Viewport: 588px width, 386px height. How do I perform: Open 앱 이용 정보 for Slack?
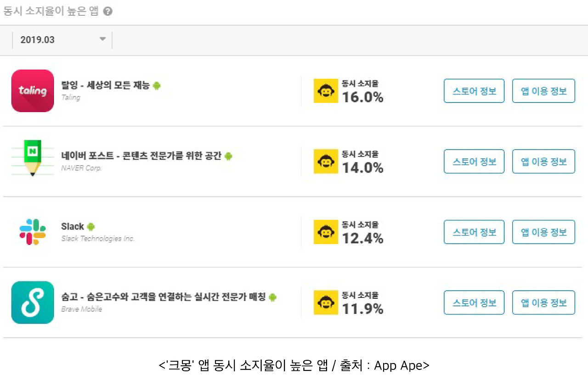[x=543, y=232]
